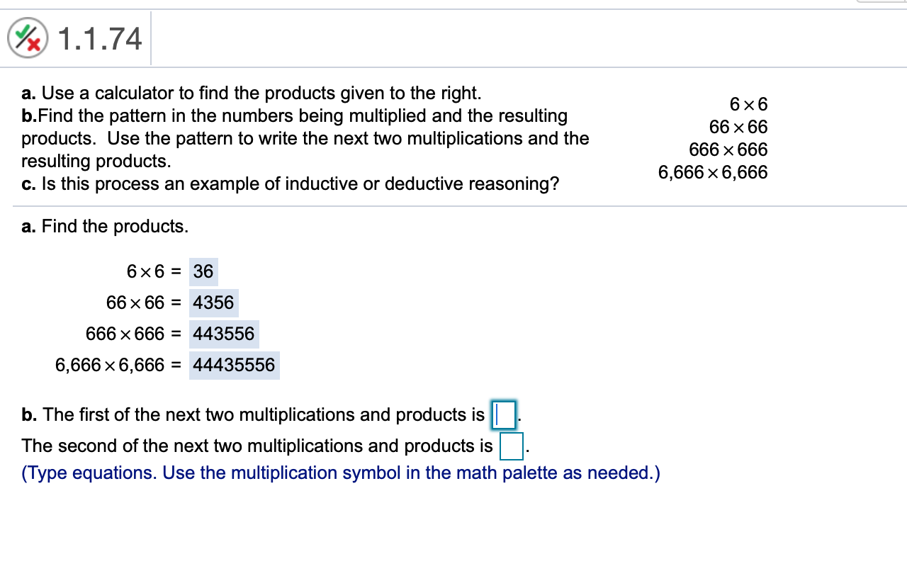This screenshot has width=907, height=588.
Task: Click the "6,666×6,666 =" label beside answer 44435556
Action: pyautogui.click(x=118, y=365)
